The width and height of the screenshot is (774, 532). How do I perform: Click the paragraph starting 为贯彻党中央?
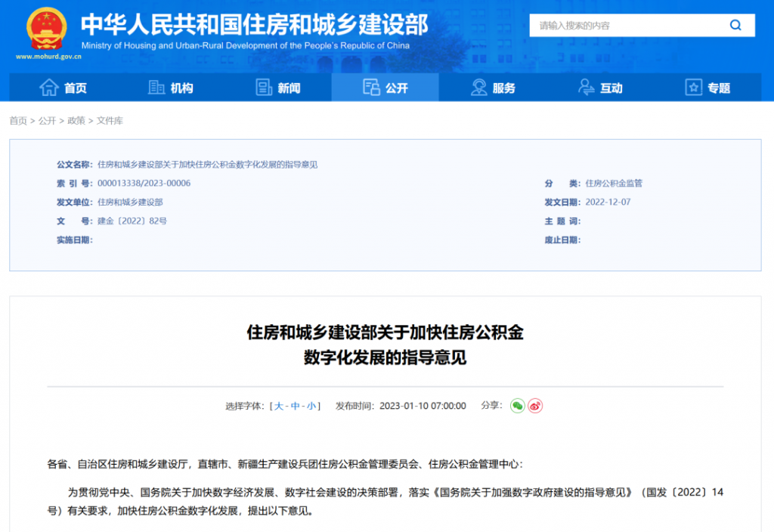[385, 502]
